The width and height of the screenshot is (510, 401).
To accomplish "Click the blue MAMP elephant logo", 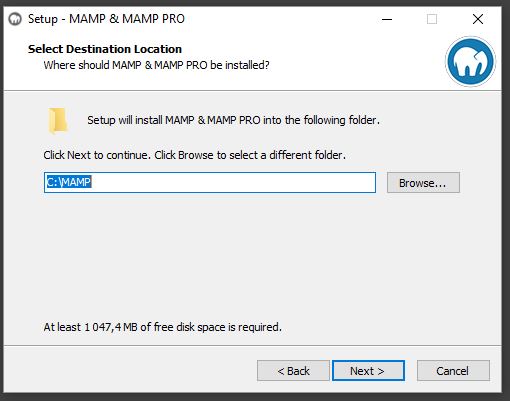I will pos(470,62).
